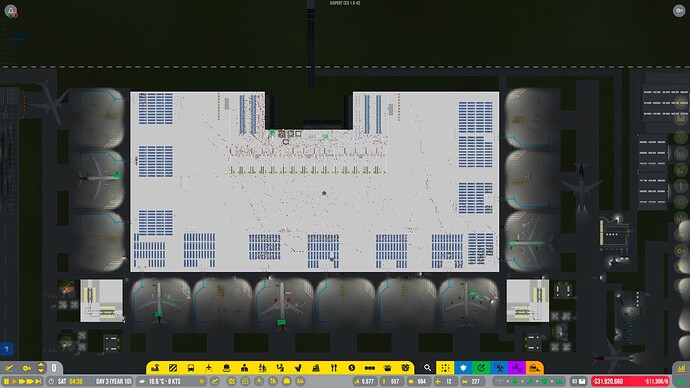Viewport: 690px width, 388px height.
Task: Open the key access panel tab
Action: (x=26, y=368)
